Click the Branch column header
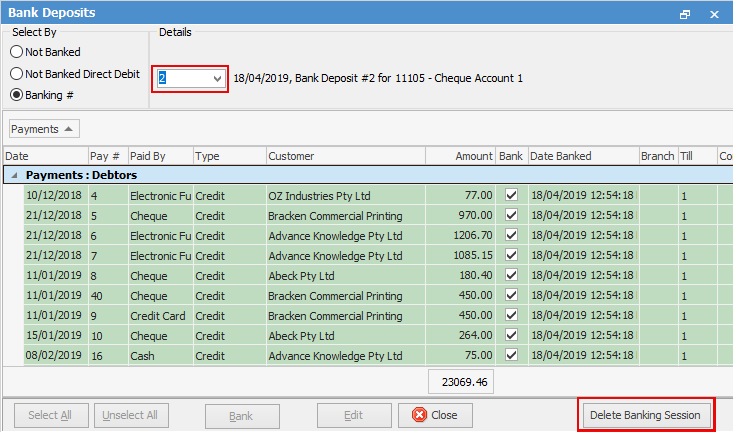This screenshot has width=733, height=432. 658,156
